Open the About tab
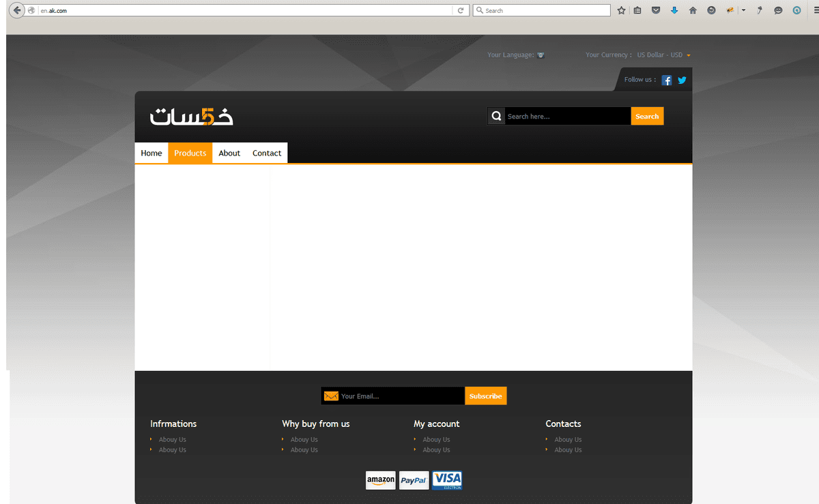Image resolution: width=819 pixels, height=504 pixels. click(x=229, y=153)
